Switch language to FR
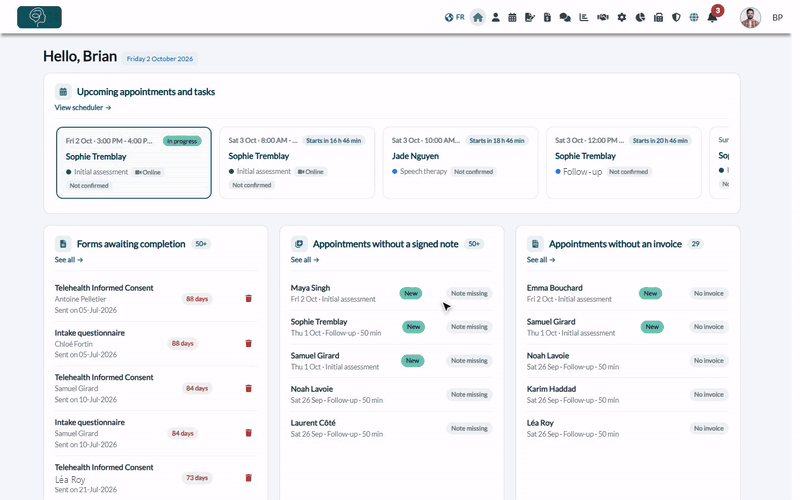 [455, 17]
